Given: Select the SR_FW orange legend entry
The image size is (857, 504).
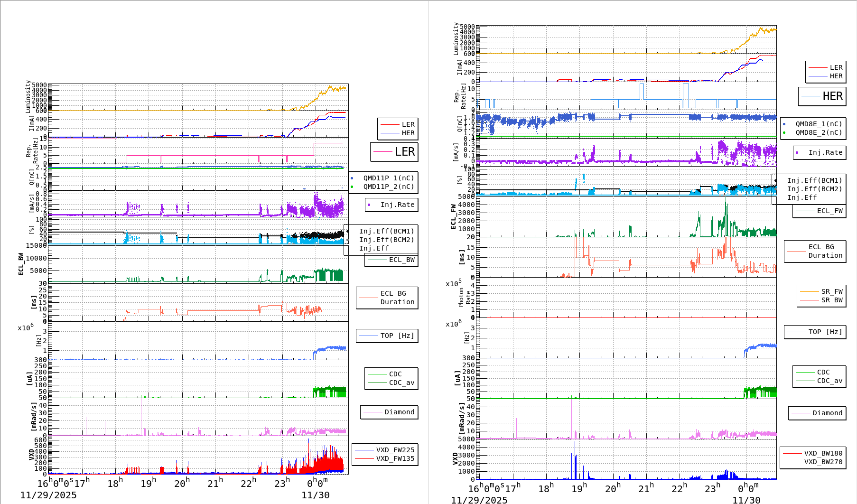Looking at the screenshot, I should (x=831, y=291).
